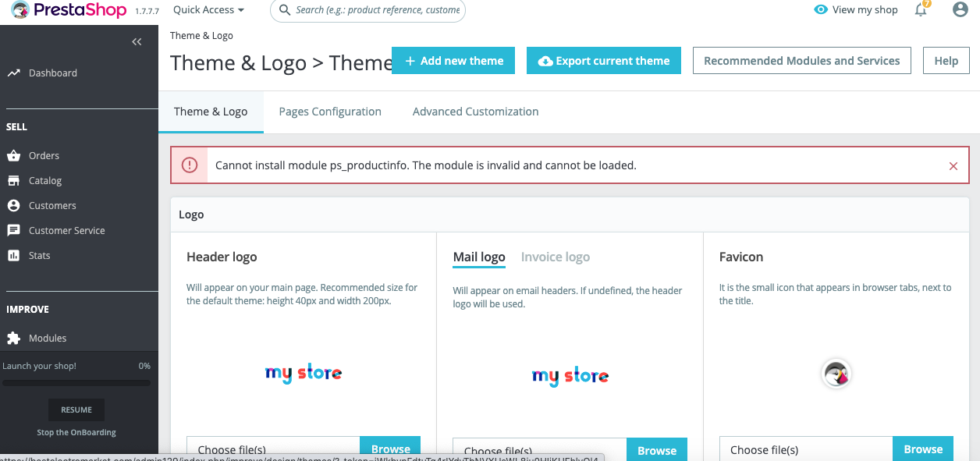The height and width of the screenshot is (461, 980).
Task: Open the user profile avatar menu
Action: (960, 10)
